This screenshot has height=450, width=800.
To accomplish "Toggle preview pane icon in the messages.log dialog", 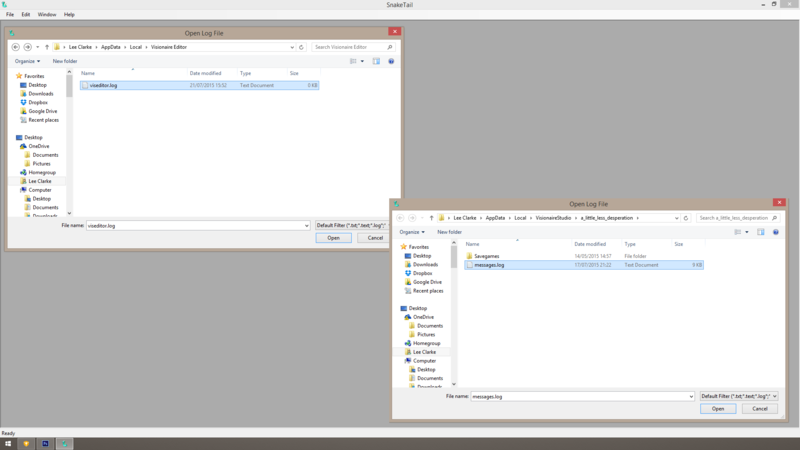I will click(760, 232).
